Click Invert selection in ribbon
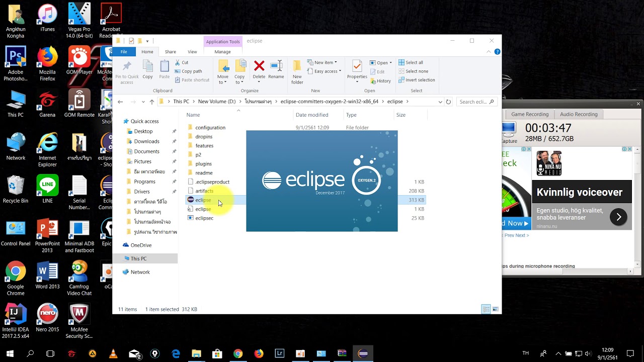 [x=417, y=80]
